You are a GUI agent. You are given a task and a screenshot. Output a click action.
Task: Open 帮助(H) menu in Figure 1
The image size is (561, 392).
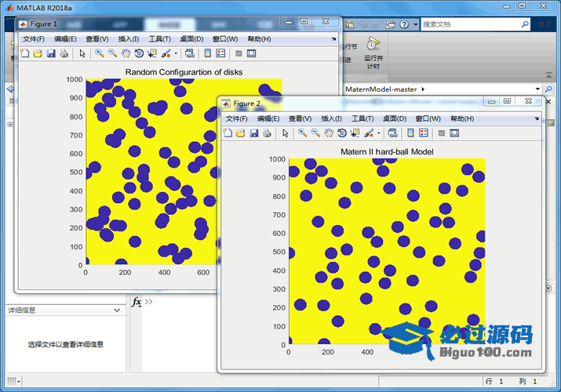point(260,39)
